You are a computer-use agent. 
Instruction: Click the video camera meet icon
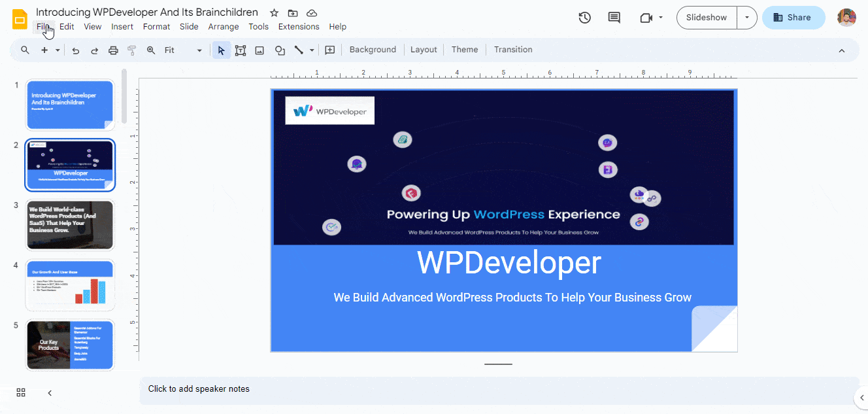(x=646, y=18)
